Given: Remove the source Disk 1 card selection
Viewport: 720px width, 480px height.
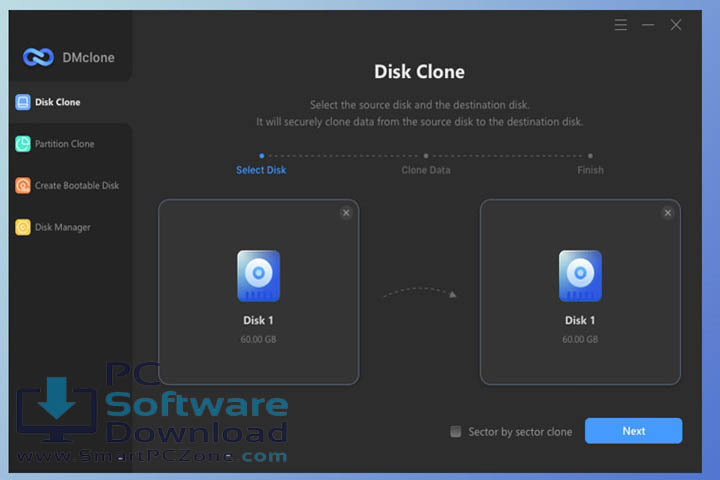Looking at the screenshot, I should pyautogui.click(x=346, y=213).
